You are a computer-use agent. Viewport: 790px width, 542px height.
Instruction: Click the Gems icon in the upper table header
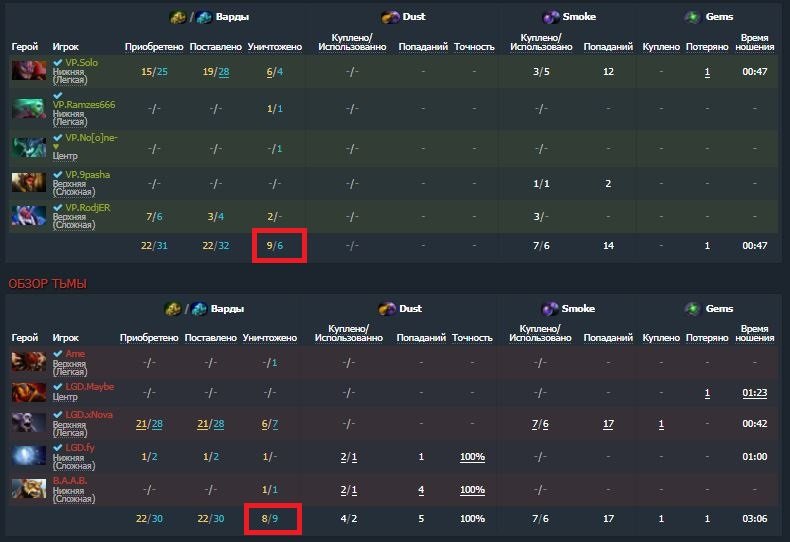693,17
